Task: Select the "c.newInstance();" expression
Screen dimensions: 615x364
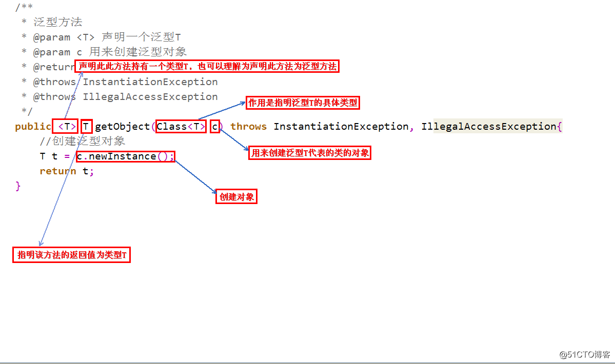Action: click(126, 156)
